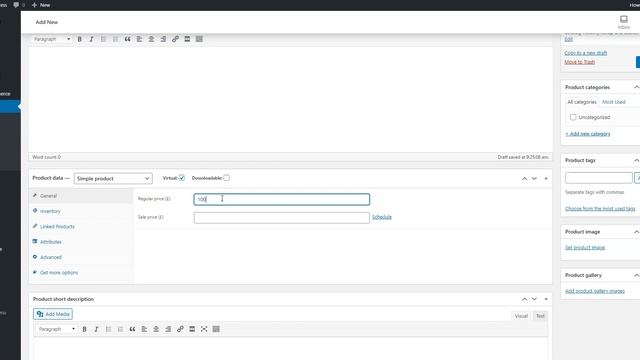Move Product short description panel up

tap(524, 299)
